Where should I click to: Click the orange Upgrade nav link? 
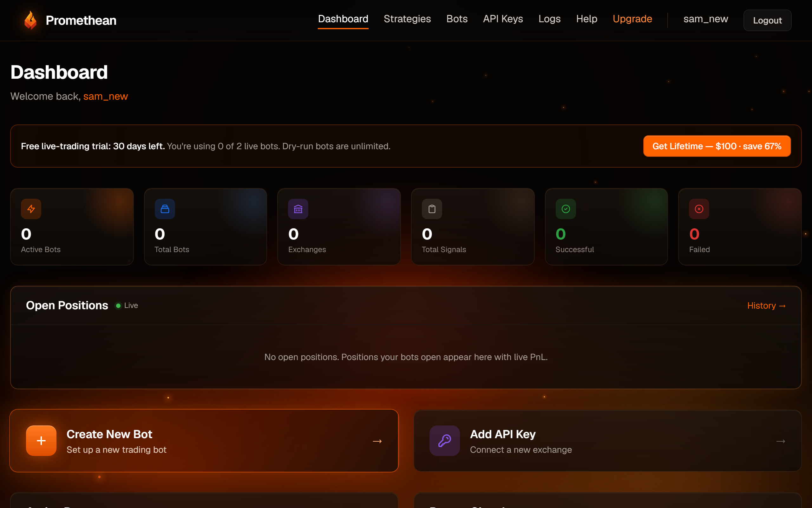(x=632, y=19)
